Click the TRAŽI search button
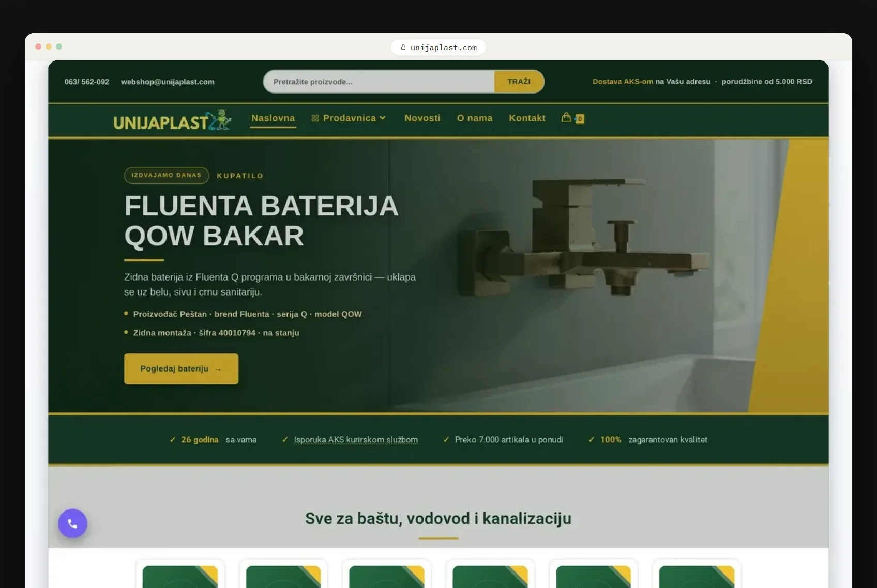The height and width of the screenshot is (588, 877). point(519,82)
